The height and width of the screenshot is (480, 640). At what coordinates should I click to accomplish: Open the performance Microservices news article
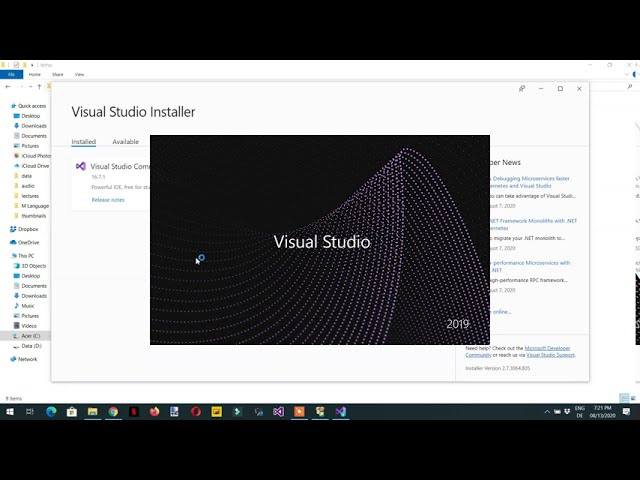click(x=529, y=266)
